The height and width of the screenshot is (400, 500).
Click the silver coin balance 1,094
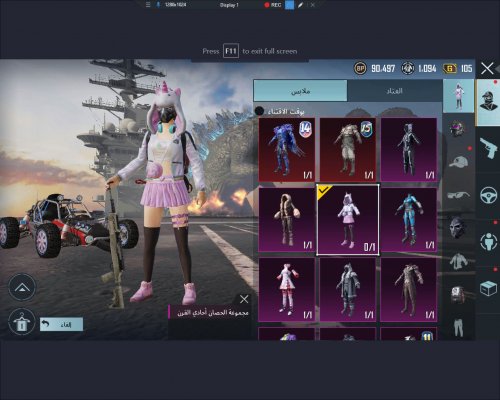[x=419, y=69]
